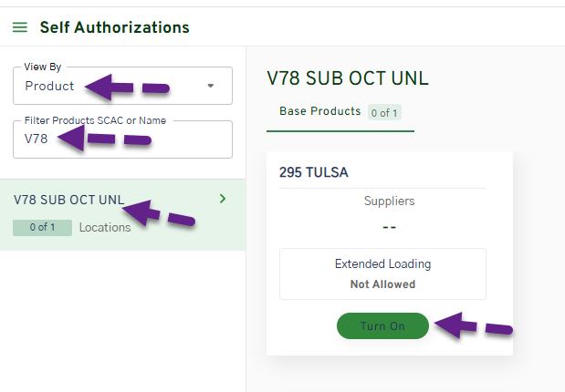Select the 295 TULSA card title
Image resolution: width=565 pixels, height=392 pixels.
point(314,172)
